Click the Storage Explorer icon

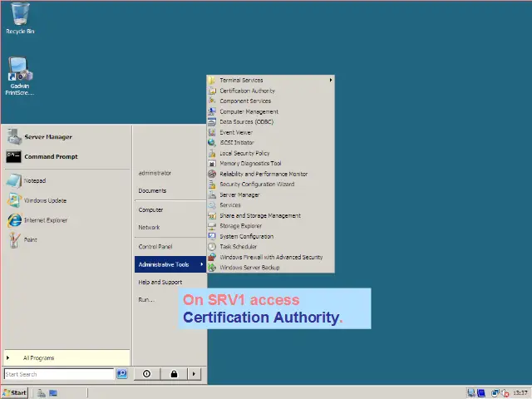(212, 226)
